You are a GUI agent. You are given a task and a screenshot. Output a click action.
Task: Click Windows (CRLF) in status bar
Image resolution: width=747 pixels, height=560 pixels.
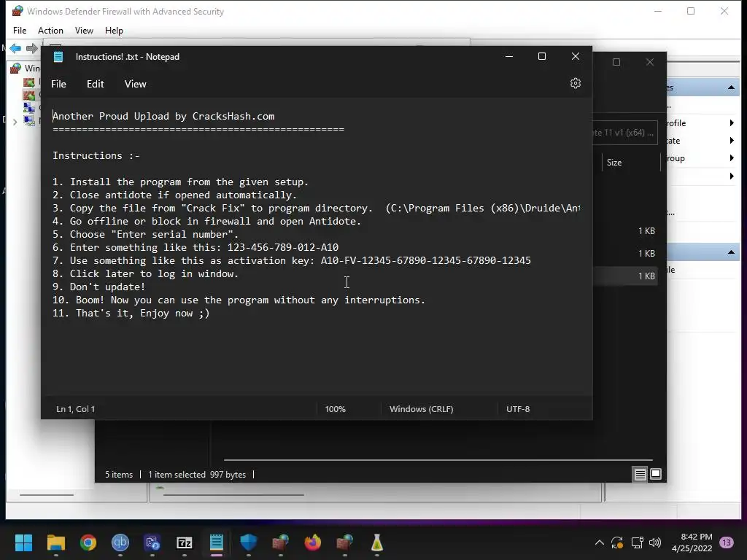(x=421, y=409)
